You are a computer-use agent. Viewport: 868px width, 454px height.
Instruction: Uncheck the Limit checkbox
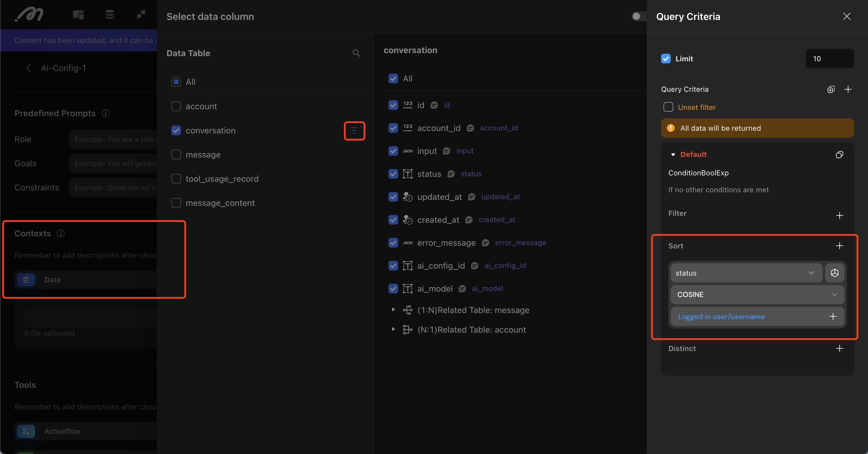(x=666, y=58)
